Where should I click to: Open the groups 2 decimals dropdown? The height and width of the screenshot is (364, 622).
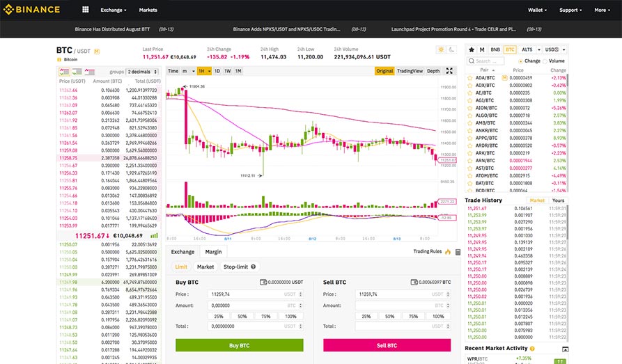[142, 72]
